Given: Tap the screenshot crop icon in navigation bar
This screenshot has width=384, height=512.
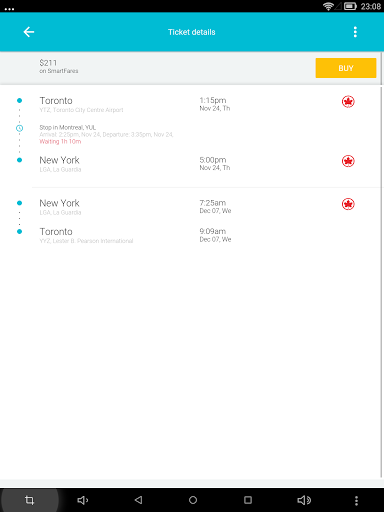Looking at the screenshot, I should 29,500.
